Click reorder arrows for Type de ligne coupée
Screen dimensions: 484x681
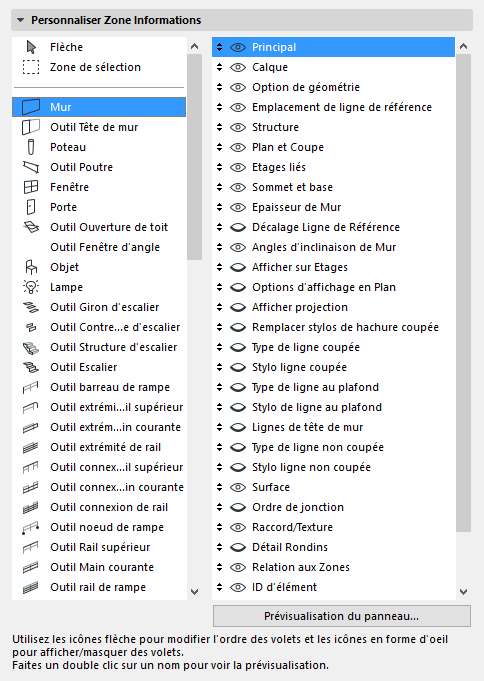219,347
